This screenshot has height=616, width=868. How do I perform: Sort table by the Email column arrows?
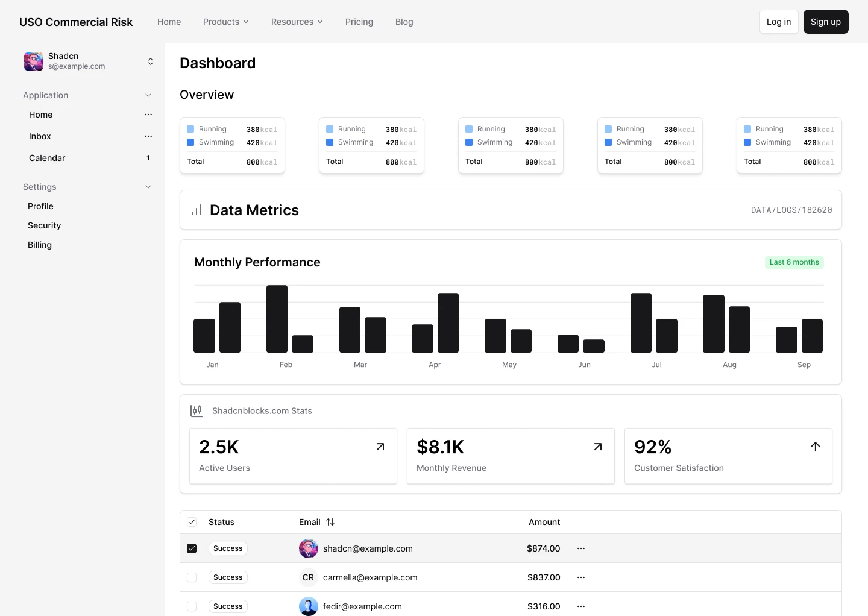point(330,522)
